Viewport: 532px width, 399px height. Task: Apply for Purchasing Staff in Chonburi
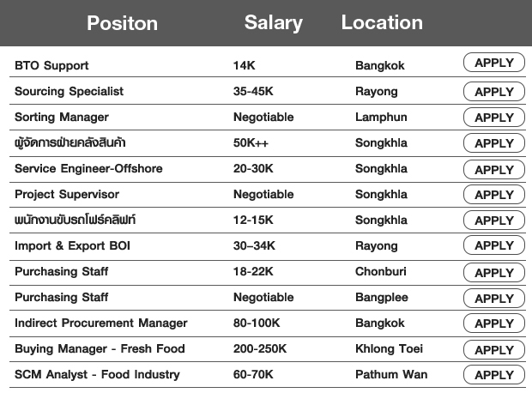pos(494,273)
